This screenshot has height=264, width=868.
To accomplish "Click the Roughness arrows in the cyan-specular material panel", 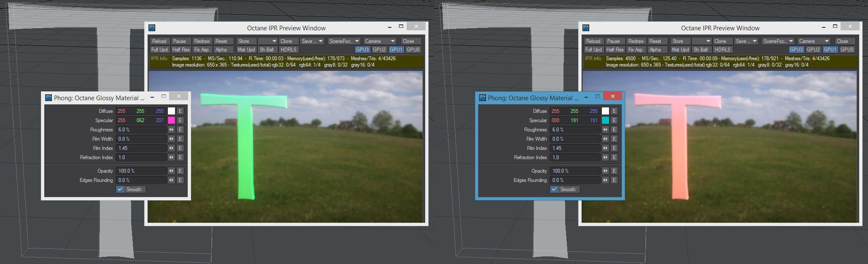I will pyautogui.click(x=605, y=130).
